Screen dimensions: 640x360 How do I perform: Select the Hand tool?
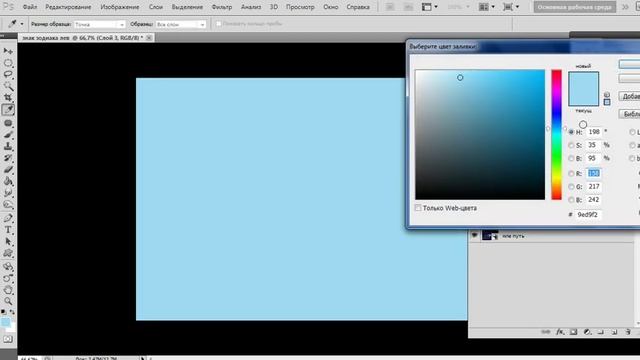point(8,290)
